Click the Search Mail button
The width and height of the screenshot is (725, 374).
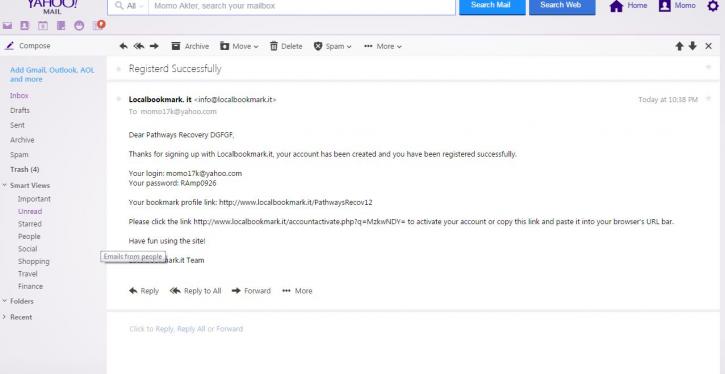coord(492,6)
